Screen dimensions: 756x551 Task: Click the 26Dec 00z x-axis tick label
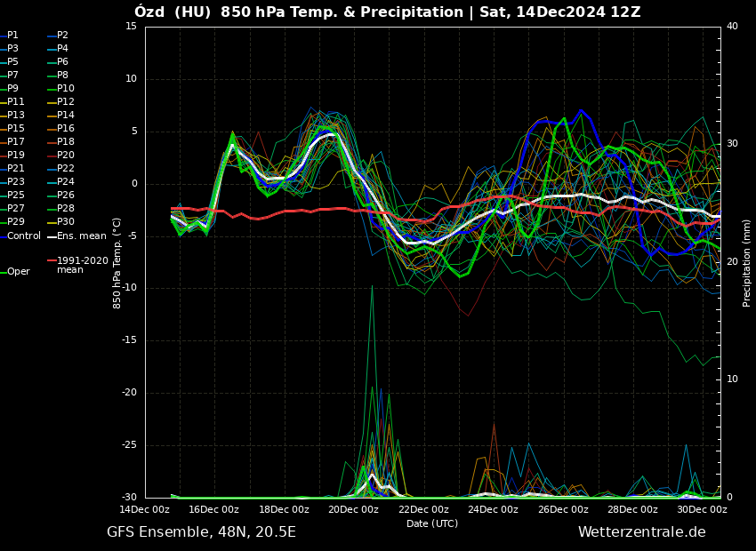tap(563, 510)
